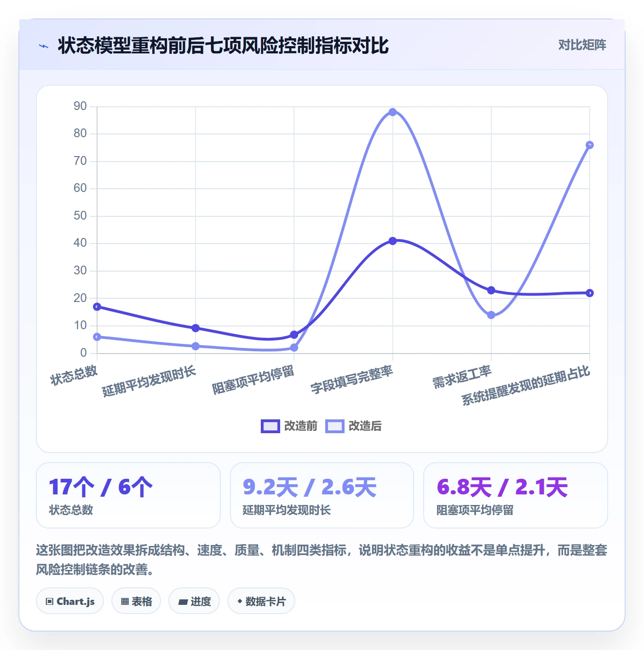This screenshot has width=644, height=650.
Task: Open the 阻塞项平均停留 data card
Action: click(x=516, y=495)
